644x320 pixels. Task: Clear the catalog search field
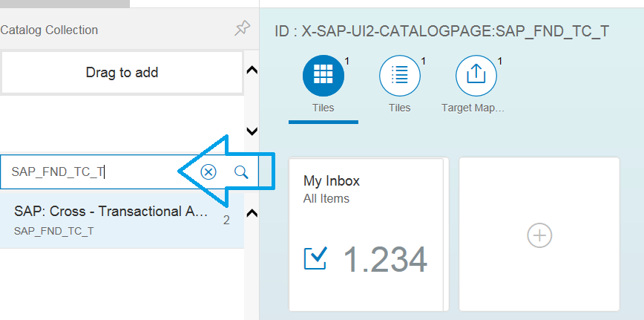208,172
